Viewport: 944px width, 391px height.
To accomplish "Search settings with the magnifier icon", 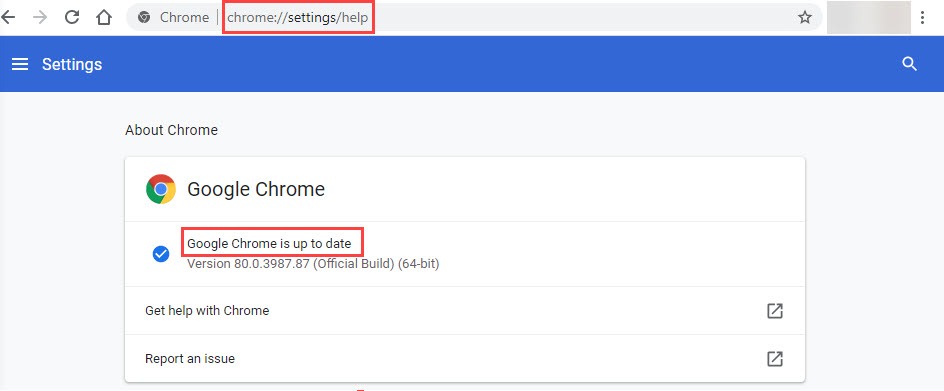I will pos(910,64).
